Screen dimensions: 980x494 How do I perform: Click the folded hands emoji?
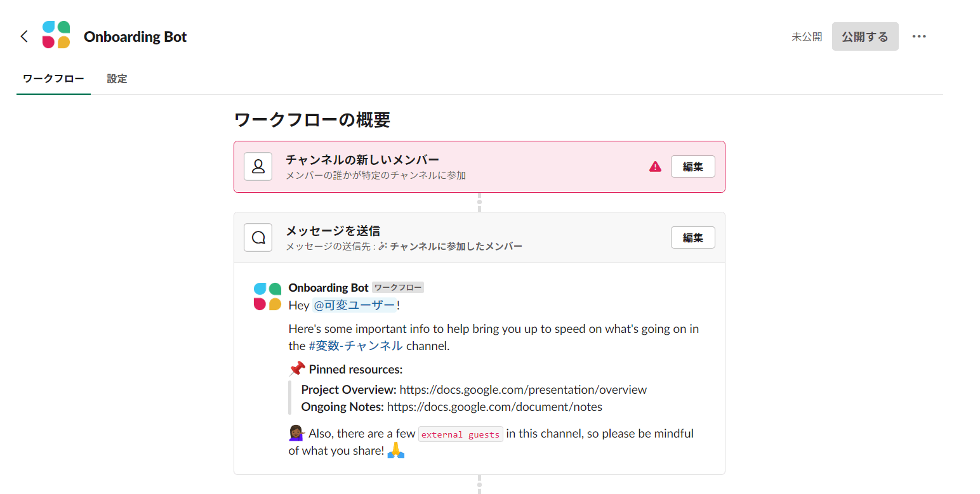(396, 450)
